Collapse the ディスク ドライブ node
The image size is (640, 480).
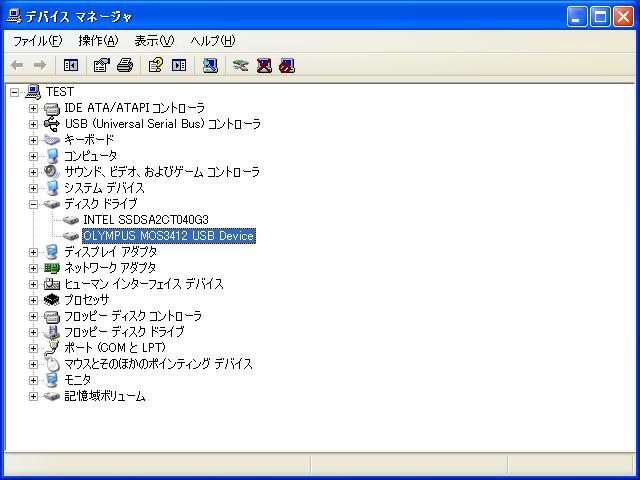33,204
